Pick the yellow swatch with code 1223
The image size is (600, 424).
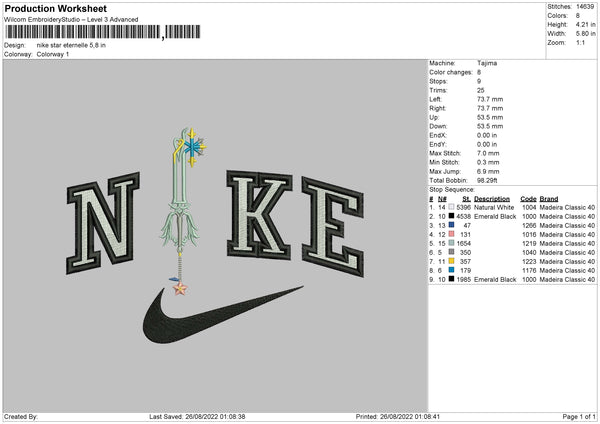[x=451, y=261]
